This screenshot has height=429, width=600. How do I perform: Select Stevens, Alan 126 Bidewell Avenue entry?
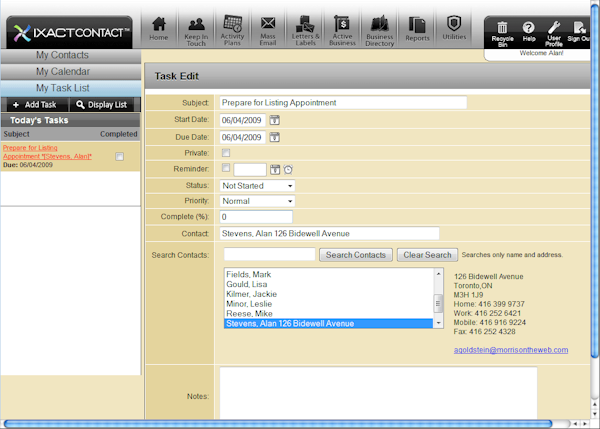coord(329,323)
